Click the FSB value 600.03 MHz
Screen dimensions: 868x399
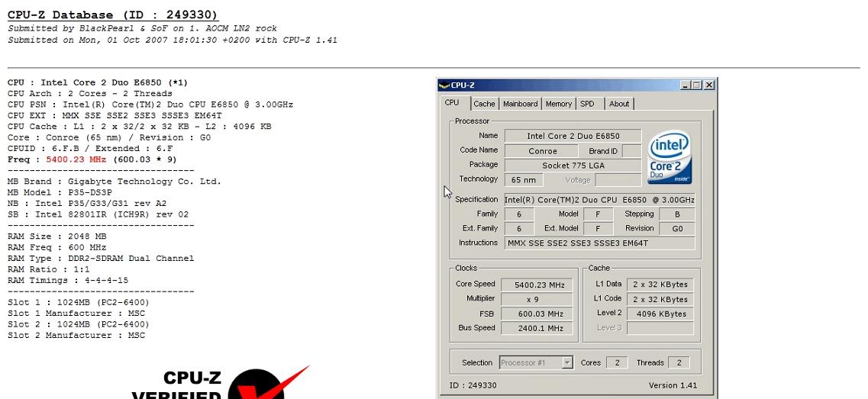click(x=537, y=314)
